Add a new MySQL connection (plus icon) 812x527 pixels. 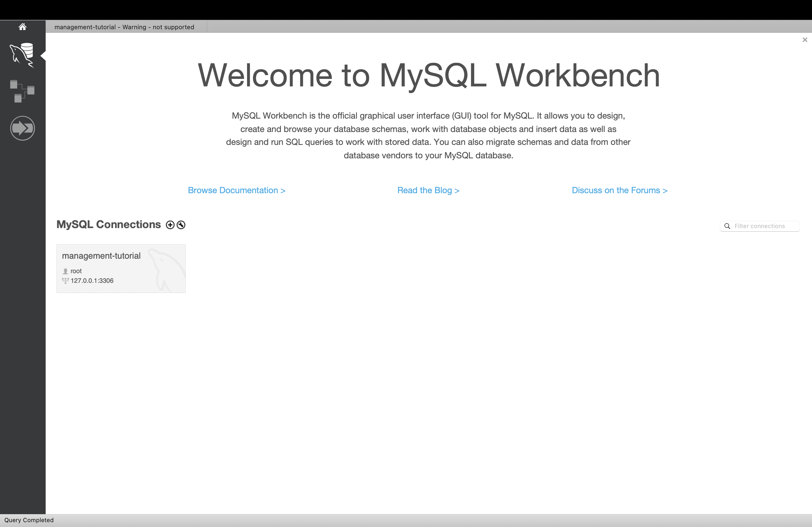170,225
